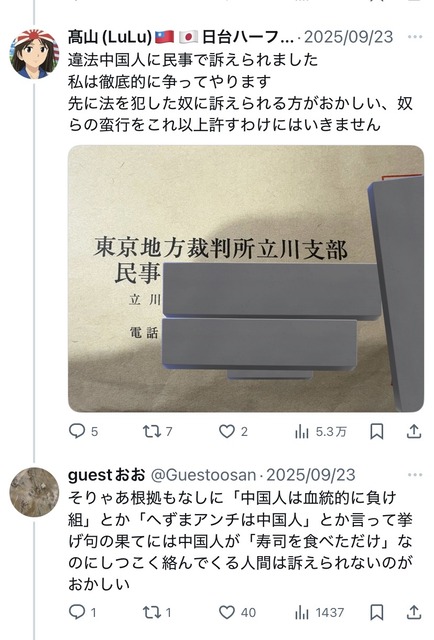Open the 2025/09/23 timestamp on guest おお reply
The height and width of the screenshot is (640, 434).
tap(311, 475)
